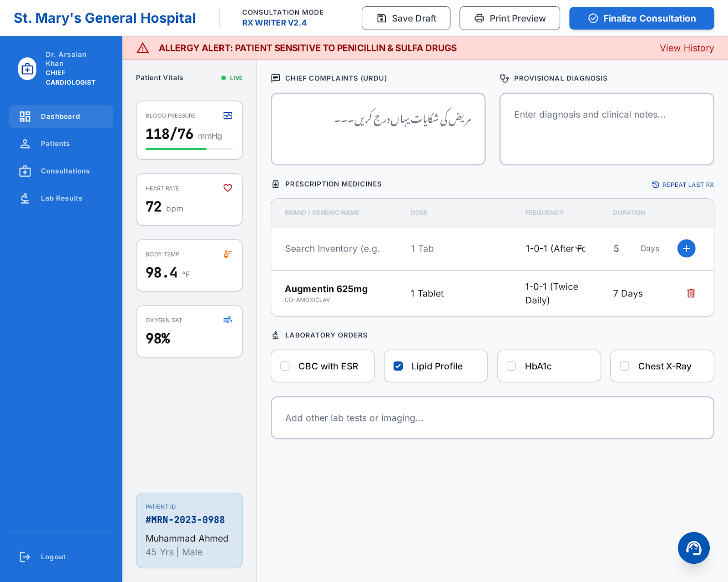Open the View History link
728x582 pixels.
687,48
